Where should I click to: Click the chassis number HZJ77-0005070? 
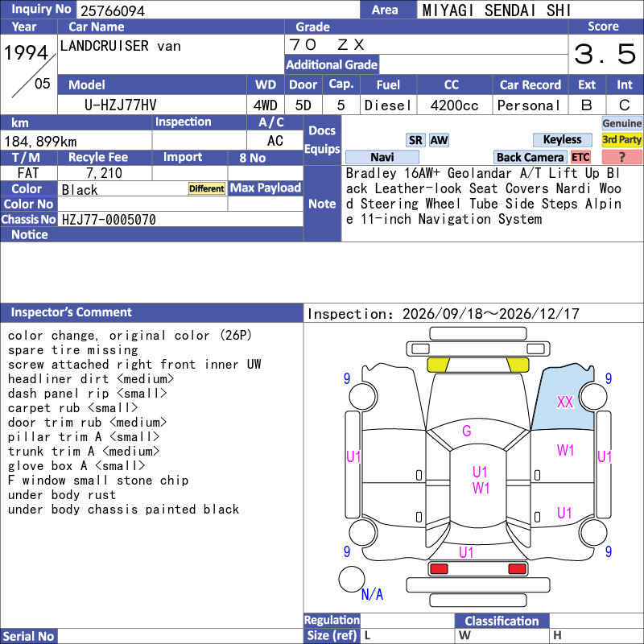(x=109, y=220)
